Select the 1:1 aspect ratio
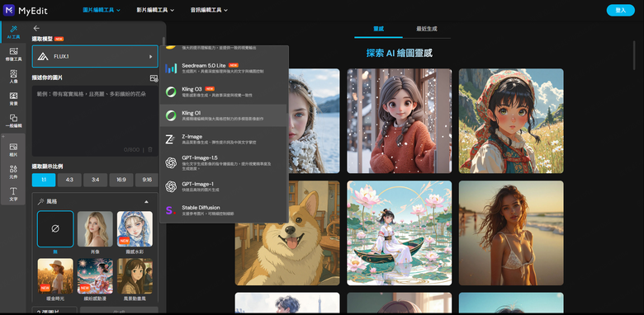The image size is (644, 315). pos(44,180)
